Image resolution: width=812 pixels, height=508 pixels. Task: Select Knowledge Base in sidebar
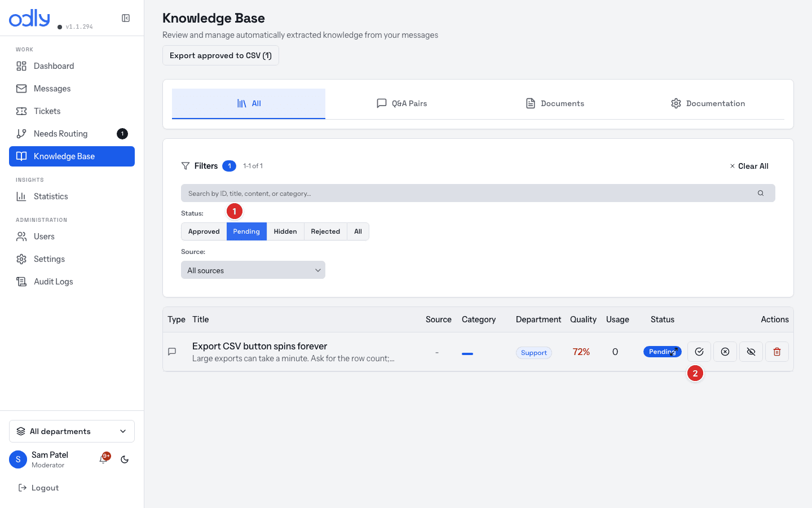(x=72, y=156)
